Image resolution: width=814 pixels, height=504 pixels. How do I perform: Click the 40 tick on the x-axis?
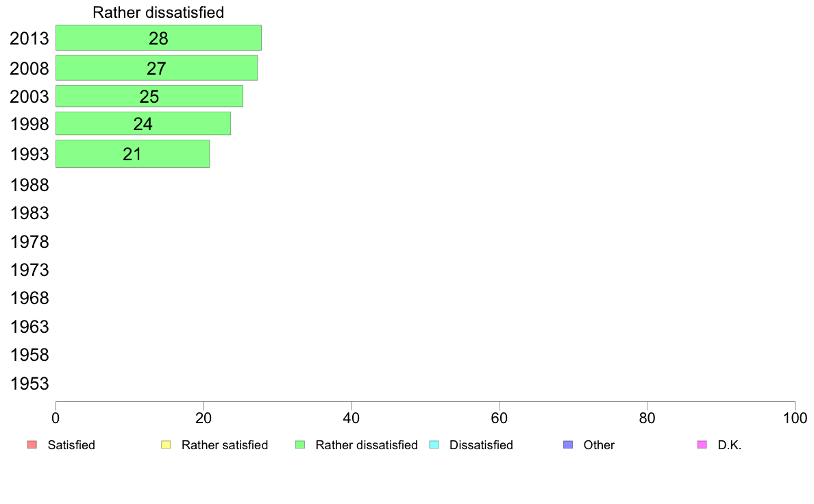point(351,418)
